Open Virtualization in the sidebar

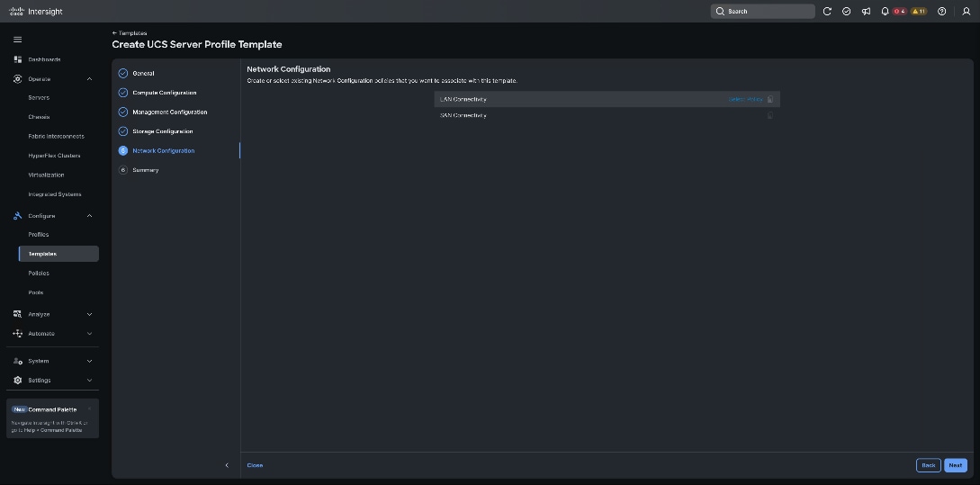[46, 175]
